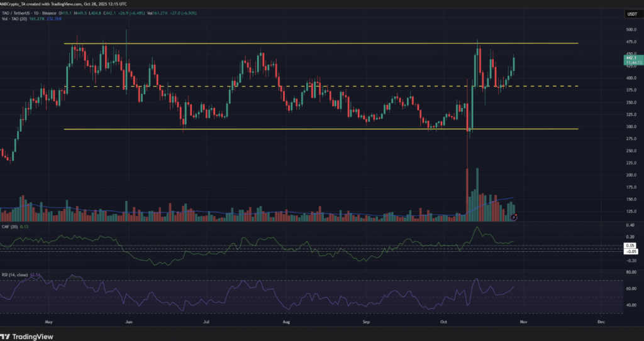Click the tallest red volume bar in October

[467, 195]
